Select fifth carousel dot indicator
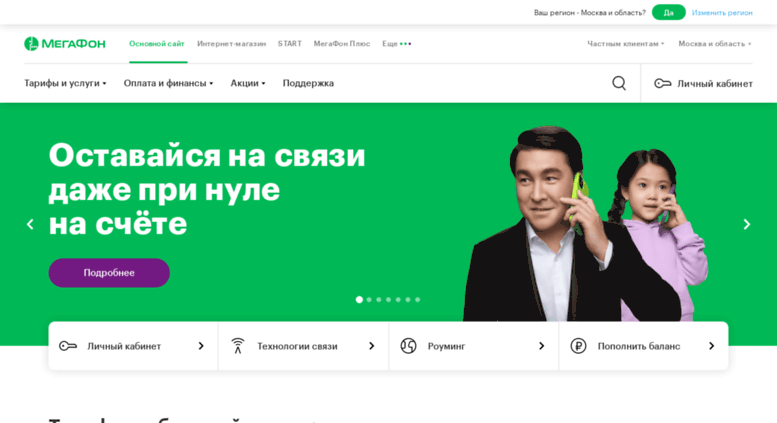 [x=398, y=300]
